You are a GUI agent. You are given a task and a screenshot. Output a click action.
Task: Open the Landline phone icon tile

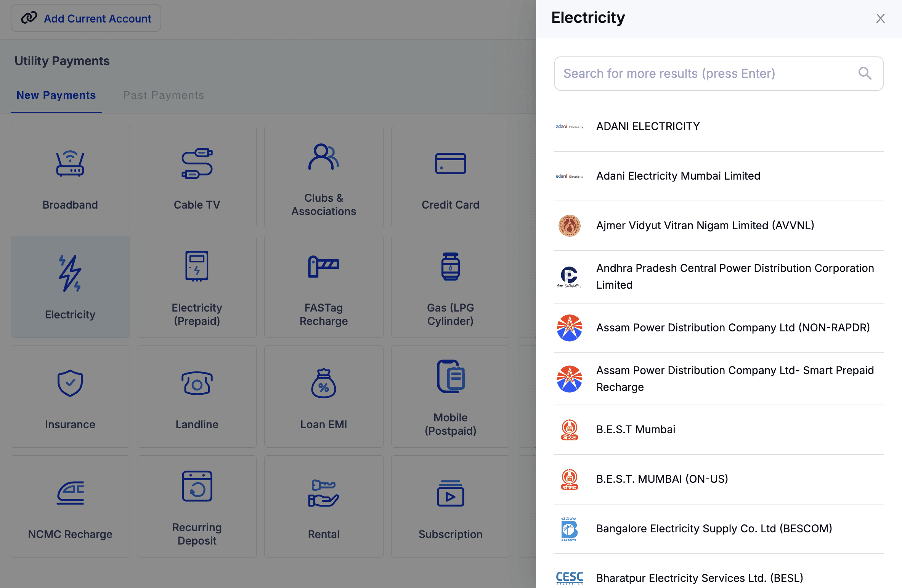[197, 383]
